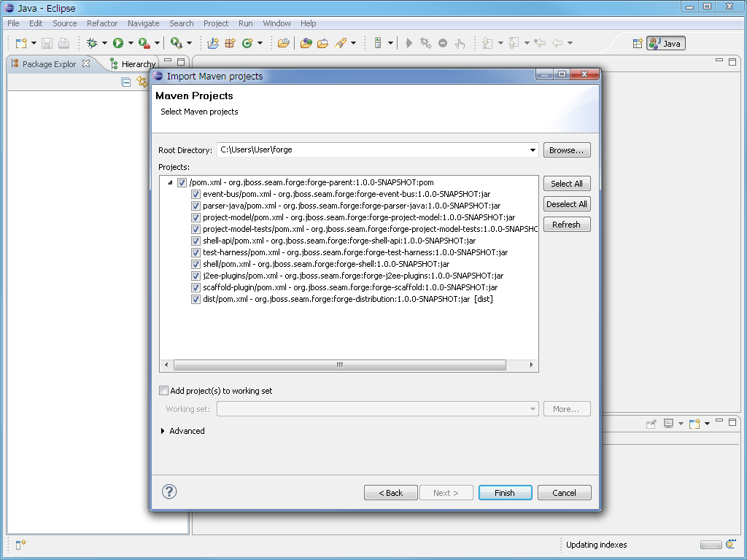
Task: Click the Back navigation arrow icon
Action: [x=557, y=43]
